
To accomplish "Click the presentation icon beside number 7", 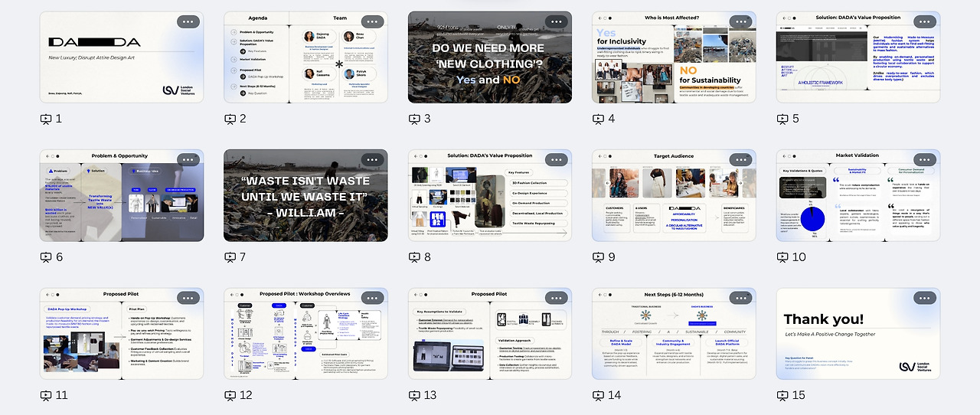I will pyautogui.click(x=230, y=257).
